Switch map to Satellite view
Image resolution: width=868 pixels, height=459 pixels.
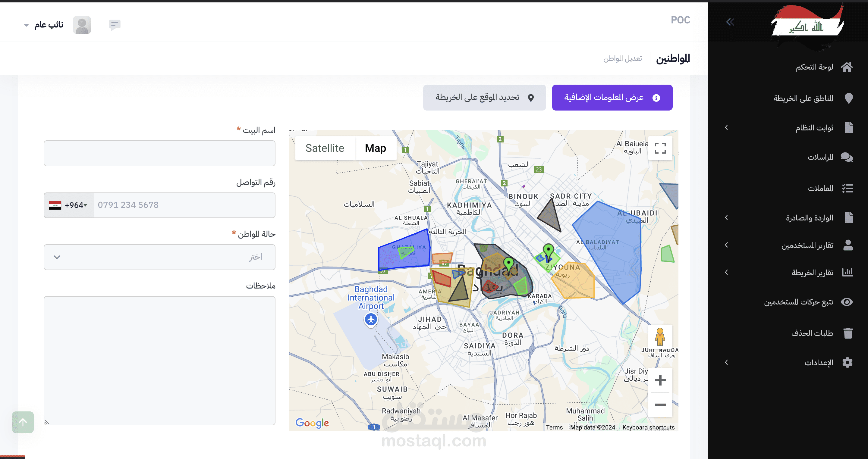(325, 148)
